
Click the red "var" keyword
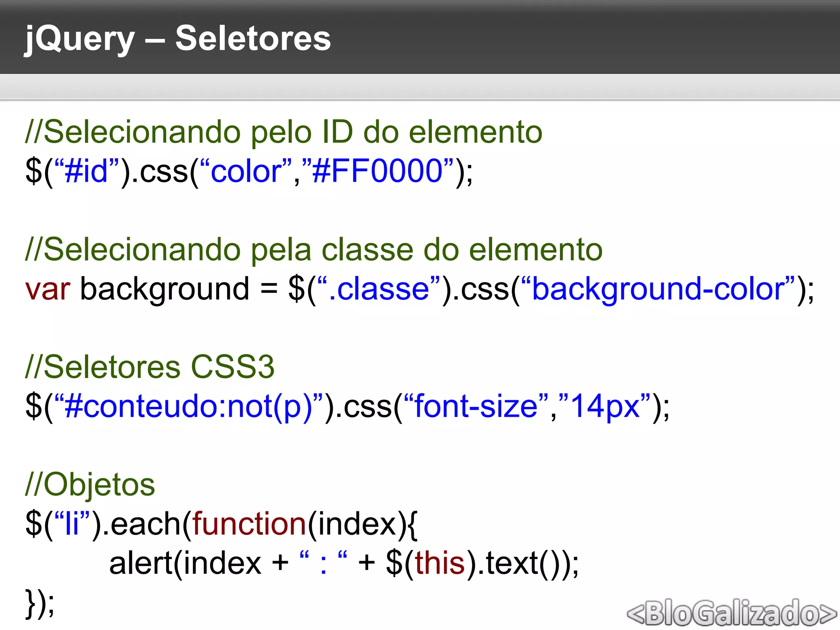(48, 289)
